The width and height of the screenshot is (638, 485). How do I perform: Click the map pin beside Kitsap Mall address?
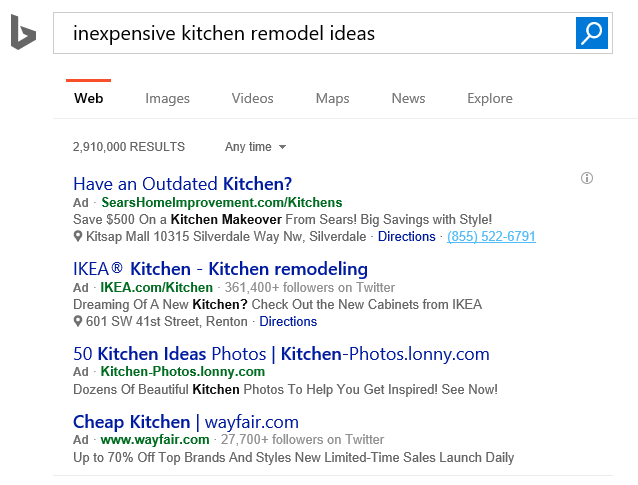pyautogui.click(x=78, y=237)
